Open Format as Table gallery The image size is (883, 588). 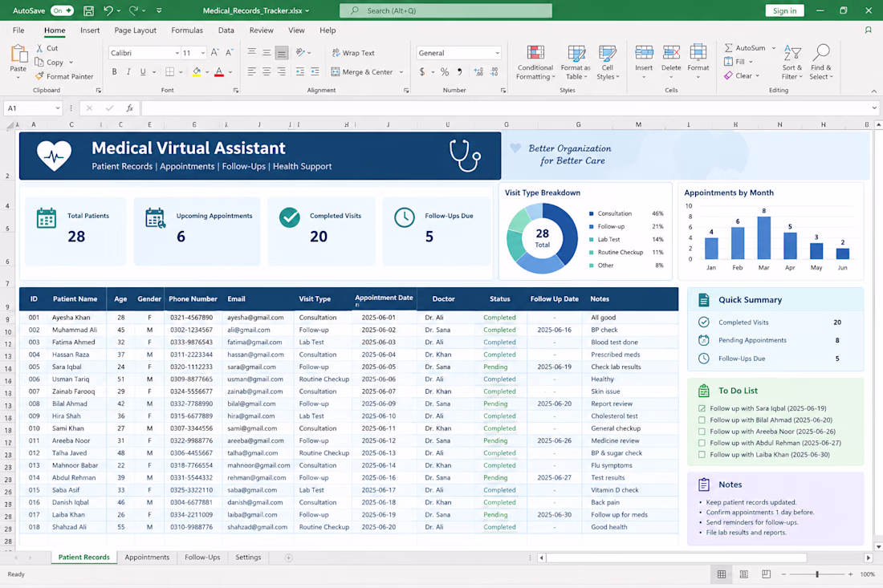[x=576, y=62]
